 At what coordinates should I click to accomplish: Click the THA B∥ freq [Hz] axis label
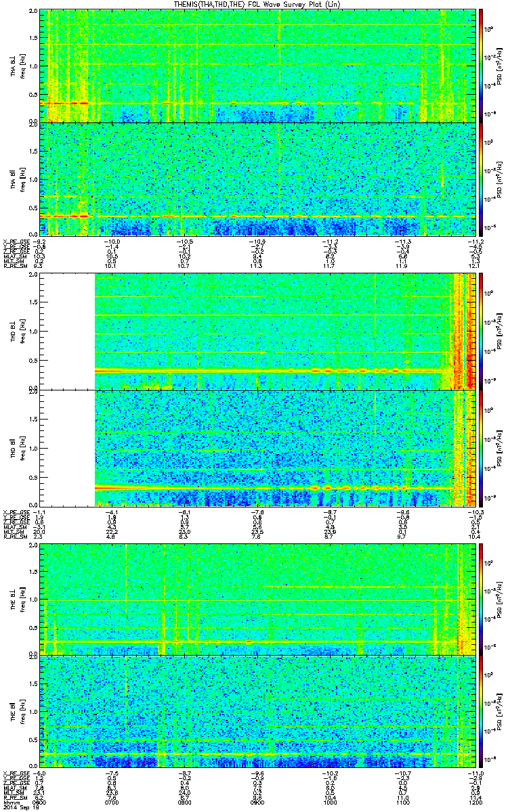[x=16, y=179]
